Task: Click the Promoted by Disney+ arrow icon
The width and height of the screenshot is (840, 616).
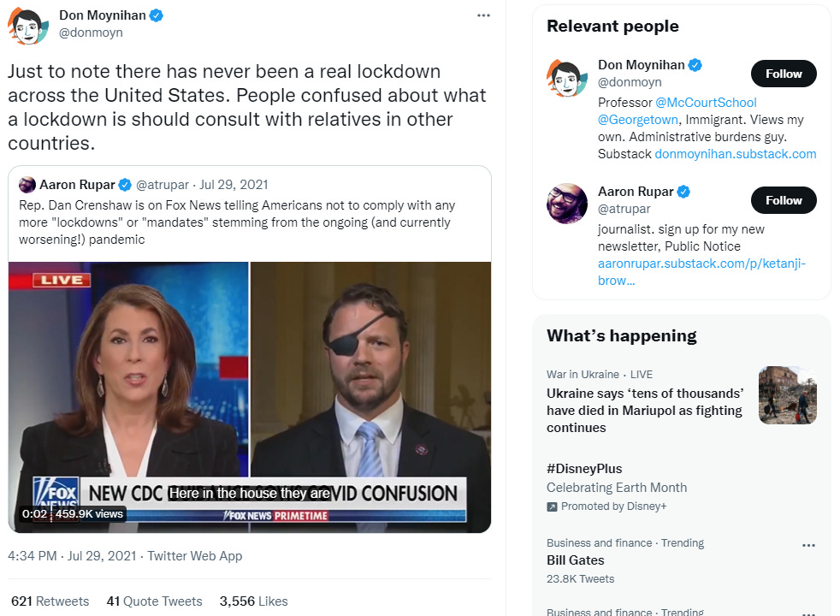Action: click(x=552, y=506)
